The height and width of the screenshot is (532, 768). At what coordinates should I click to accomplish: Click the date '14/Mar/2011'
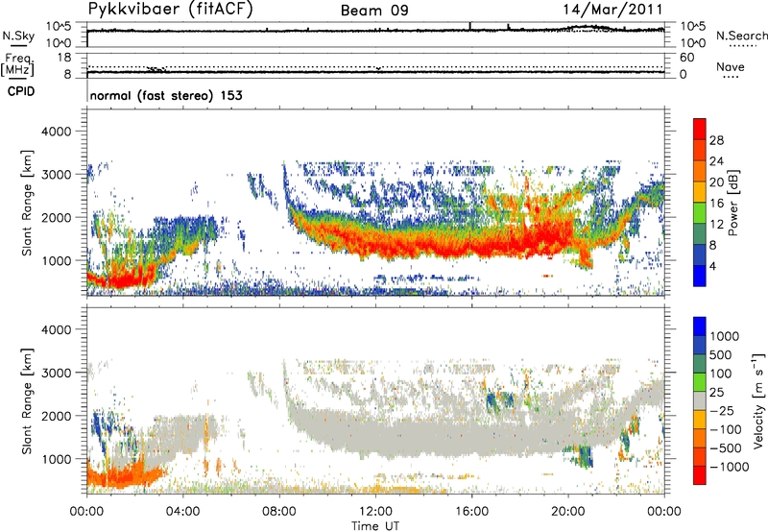[612, 10]
